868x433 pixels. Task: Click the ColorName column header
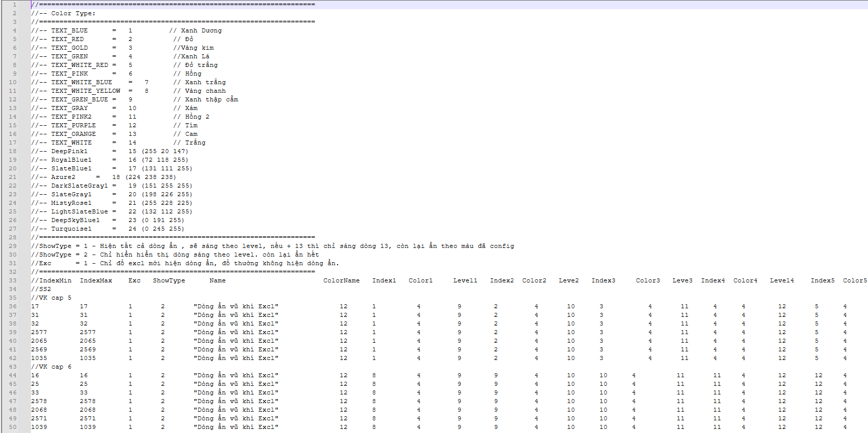[341, 280]
